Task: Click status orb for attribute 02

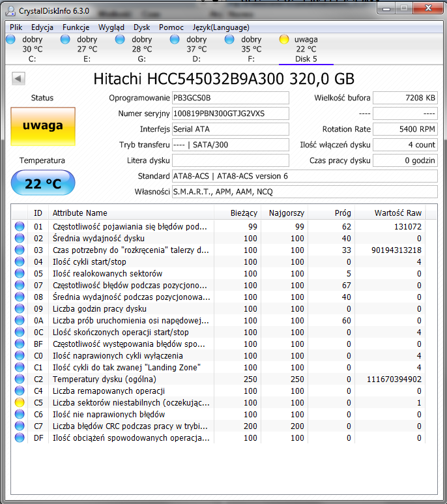Action: [20, 238]
